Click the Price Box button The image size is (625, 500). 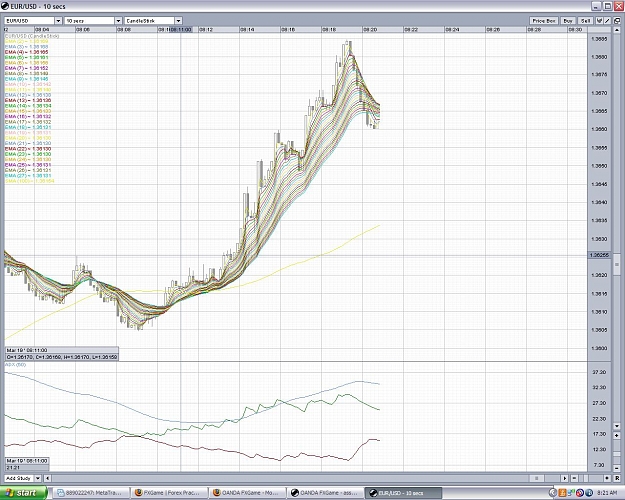pos(544,21)
